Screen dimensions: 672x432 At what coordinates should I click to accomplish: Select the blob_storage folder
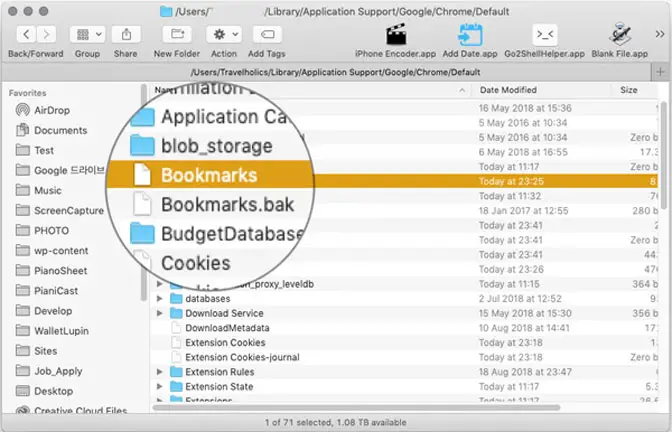point(201,146)
